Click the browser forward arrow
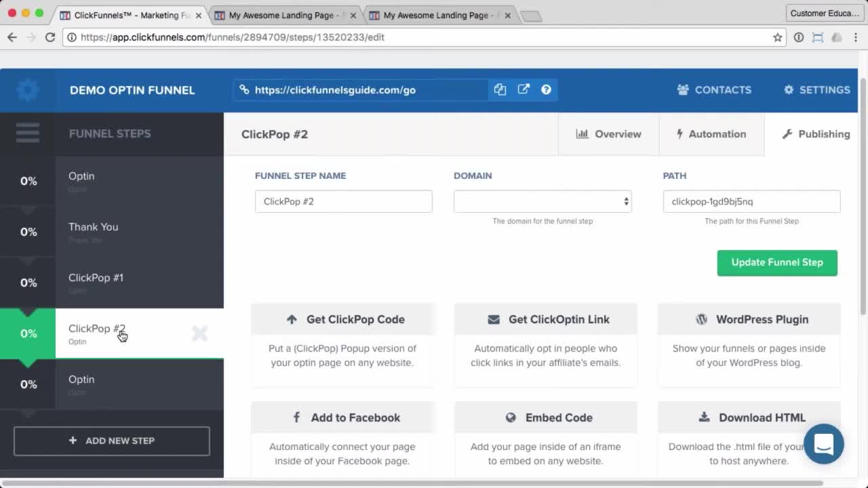 (x=31, y=37)
